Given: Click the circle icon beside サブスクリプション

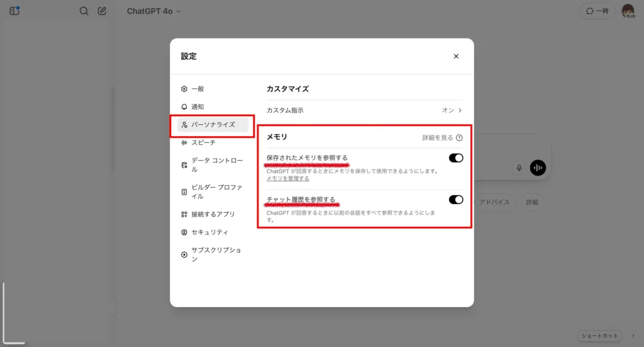Looking at the screenshot, I should (184, 255).
